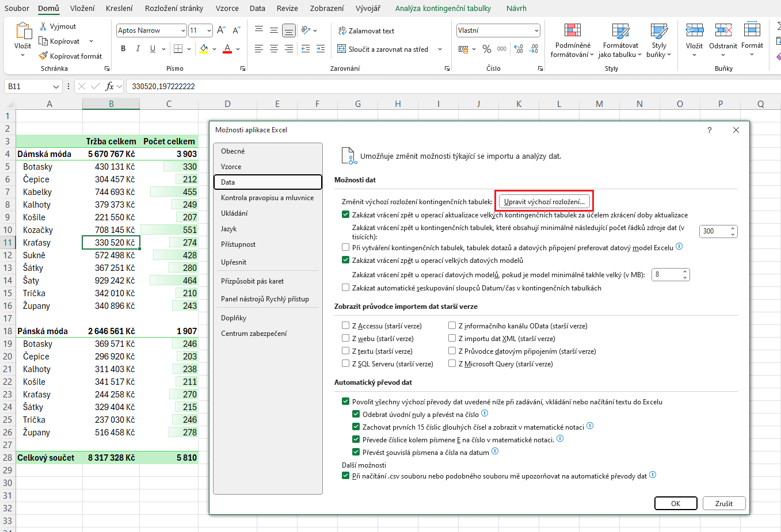Toggle Zakázat automatické seskupování sloupců Datum/čas
This screenshot has width=781, height=532.
tap(345, 288)
